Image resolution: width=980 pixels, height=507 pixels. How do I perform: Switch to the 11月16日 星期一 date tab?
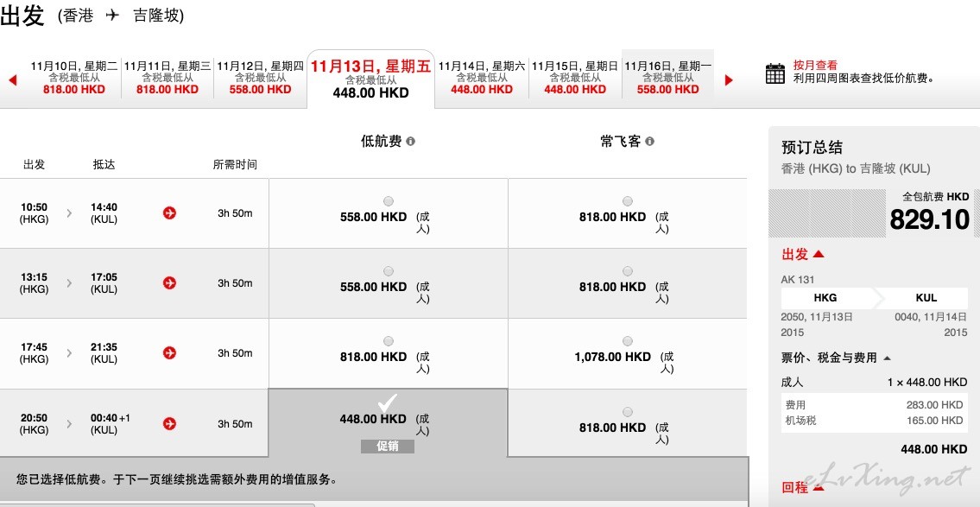tap(668, 78)
